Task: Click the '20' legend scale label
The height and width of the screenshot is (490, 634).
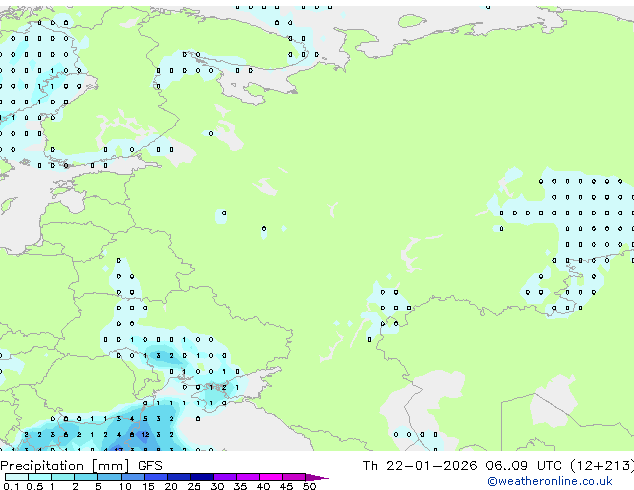Action: pos(171,486)
